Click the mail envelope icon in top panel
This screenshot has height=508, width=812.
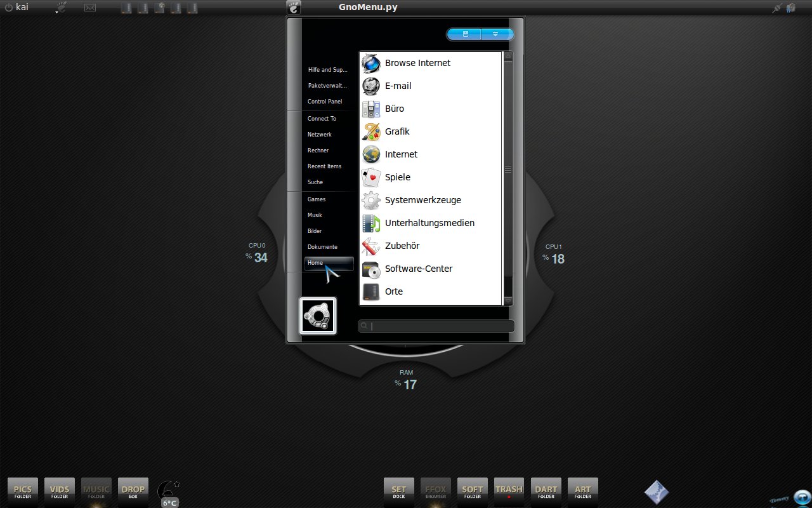click(90, 8)
